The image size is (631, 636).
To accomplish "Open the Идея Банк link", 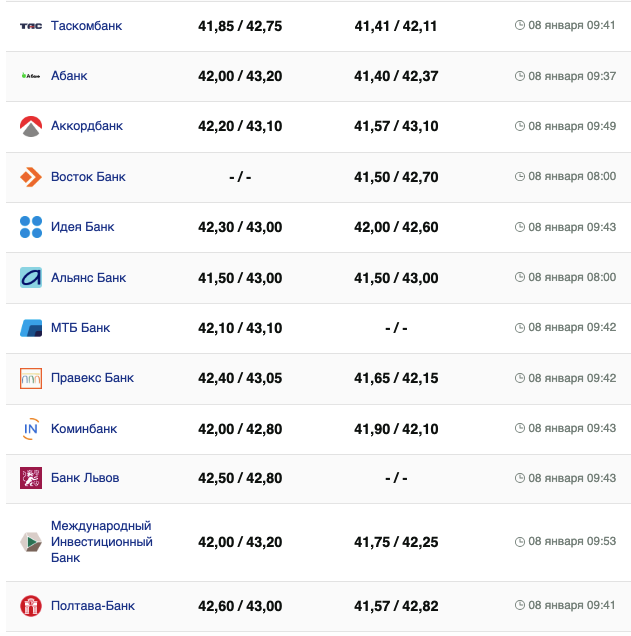I will coord(83,227).
